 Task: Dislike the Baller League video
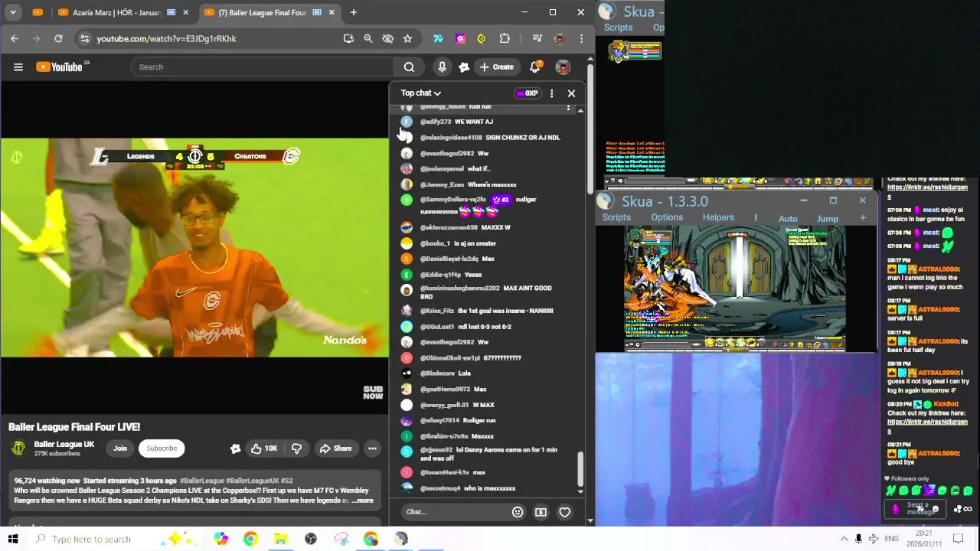click(296, 448)
